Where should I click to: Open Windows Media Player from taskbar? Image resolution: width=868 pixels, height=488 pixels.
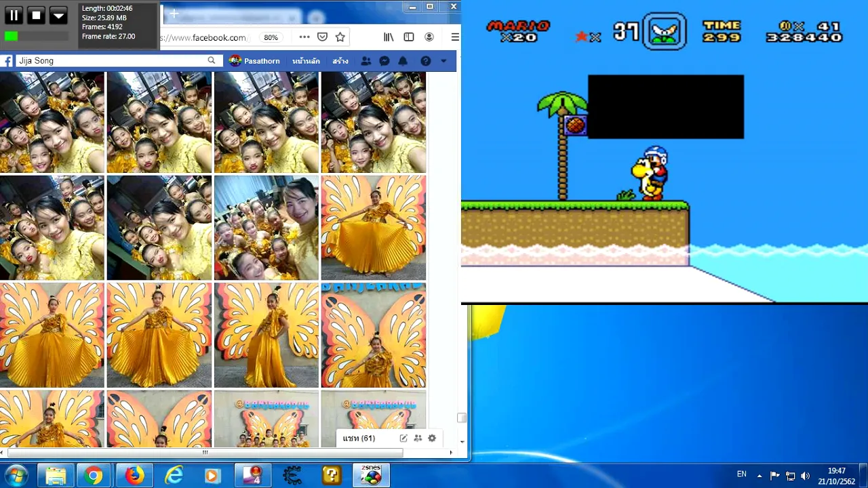pos(212,476)
